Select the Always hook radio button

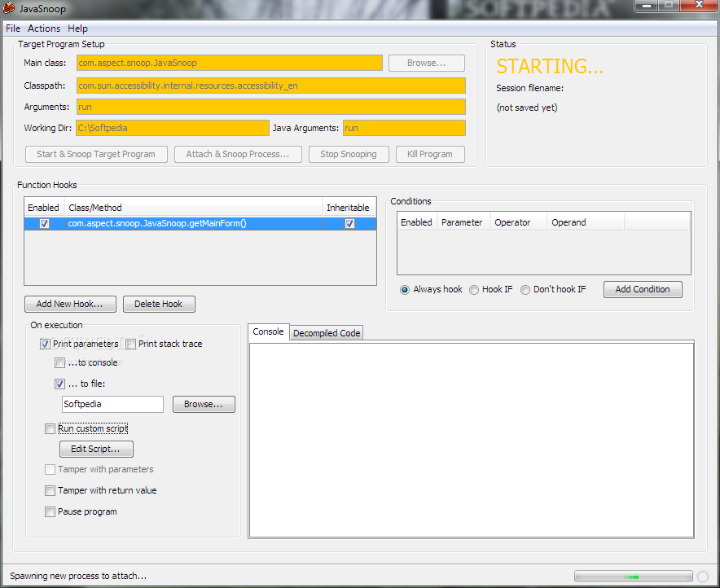click(405, 290)
